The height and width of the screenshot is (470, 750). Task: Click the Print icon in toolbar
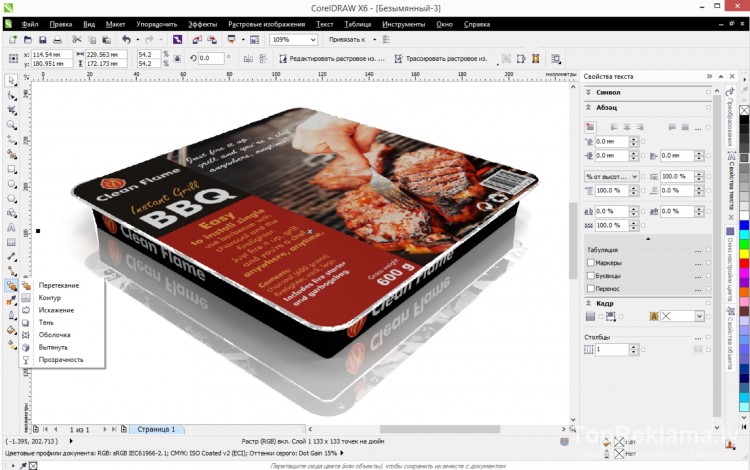point(59,40)
